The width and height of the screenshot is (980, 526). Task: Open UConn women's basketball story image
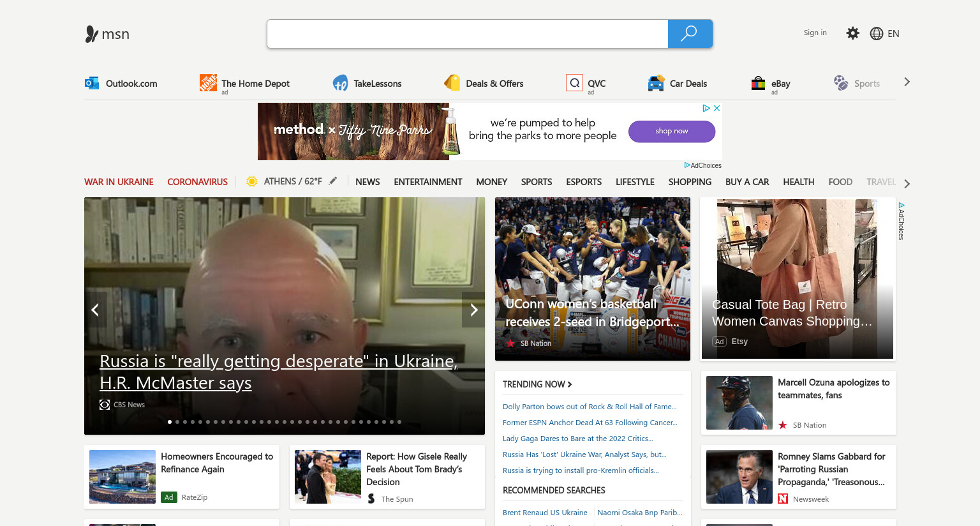(x=593, y=279)
